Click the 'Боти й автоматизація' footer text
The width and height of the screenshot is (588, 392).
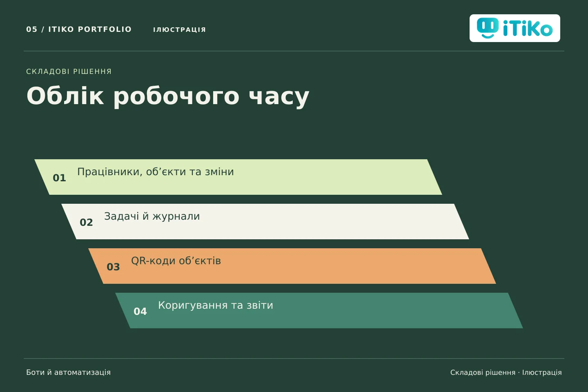click(x=68, y=372)
